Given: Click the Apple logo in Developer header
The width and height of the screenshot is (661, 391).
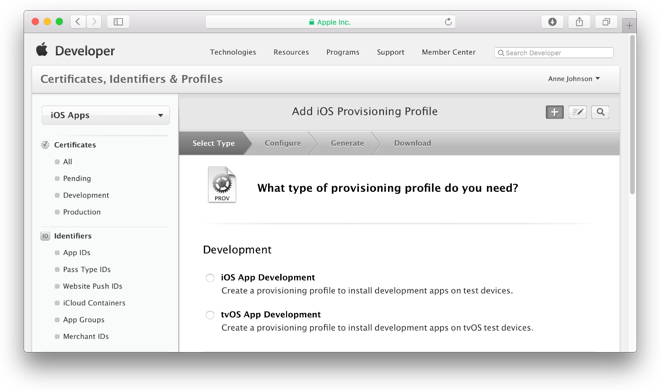Looking at the screenshot, I should (x=42, y=50).
